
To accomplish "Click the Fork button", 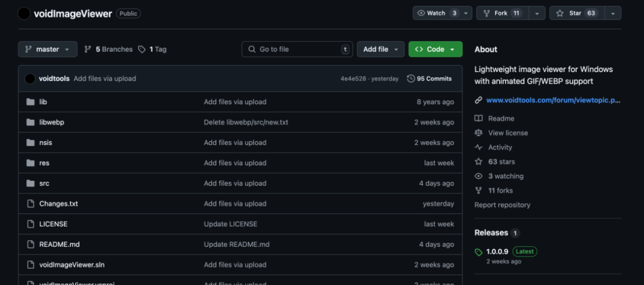I will [503, 13].
